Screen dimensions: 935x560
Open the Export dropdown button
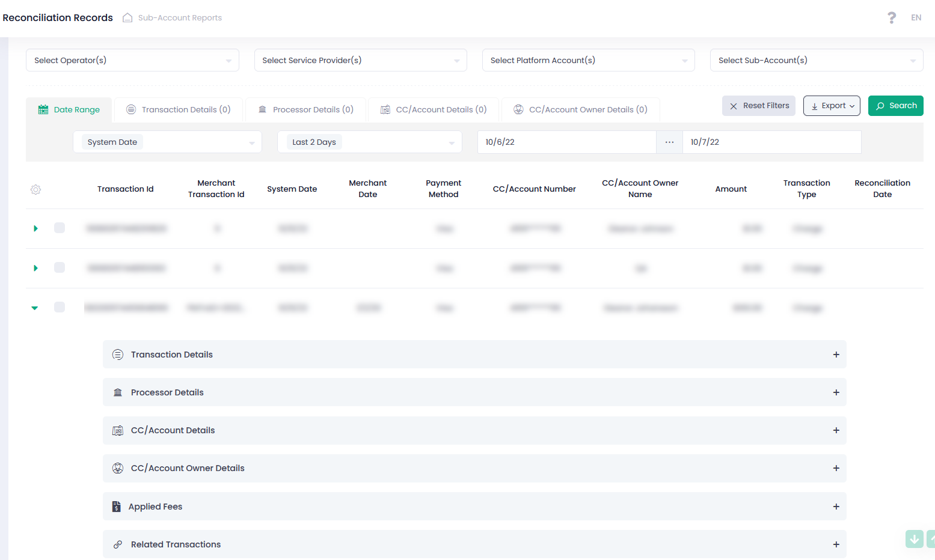tap(832, 106)
